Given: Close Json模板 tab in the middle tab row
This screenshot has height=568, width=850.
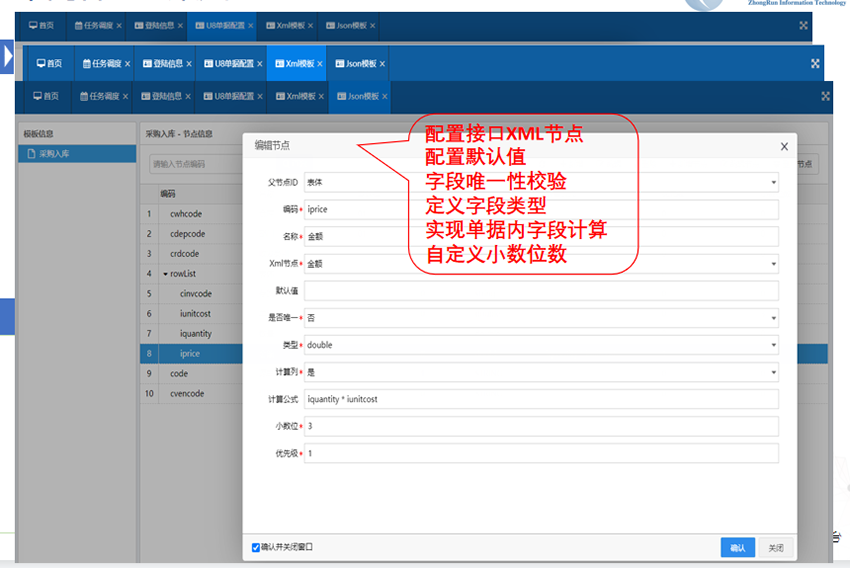Looking at the screenshot, I should pos(382,64).
